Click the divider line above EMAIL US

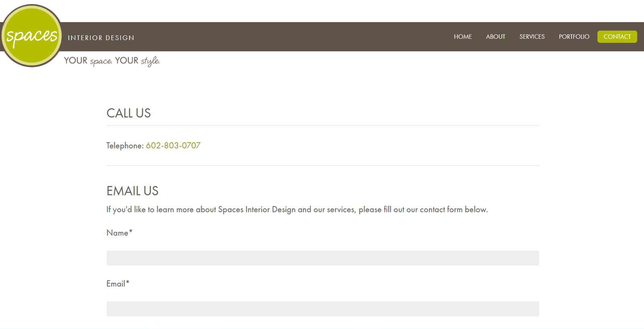[x=322, y=165]
